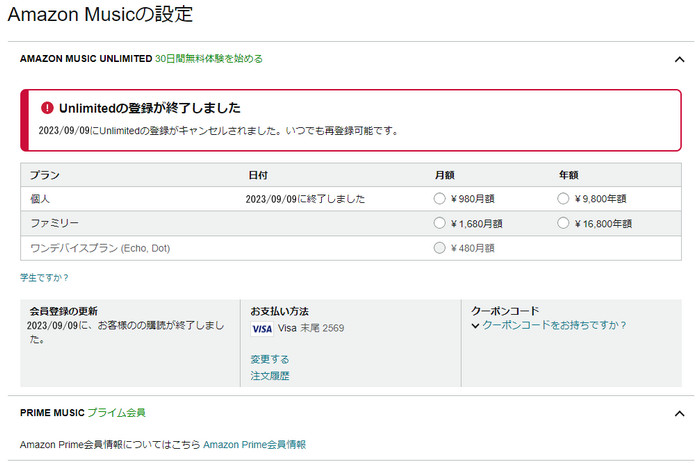Select the 個人 ¥980 monthly plan radio
700x467 pixels.
click(439, 198)
